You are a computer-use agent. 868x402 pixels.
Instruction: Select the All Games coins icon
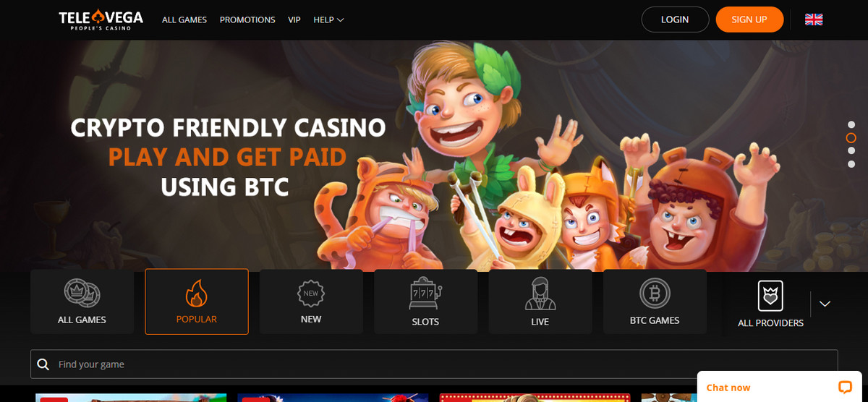point(82,293)
